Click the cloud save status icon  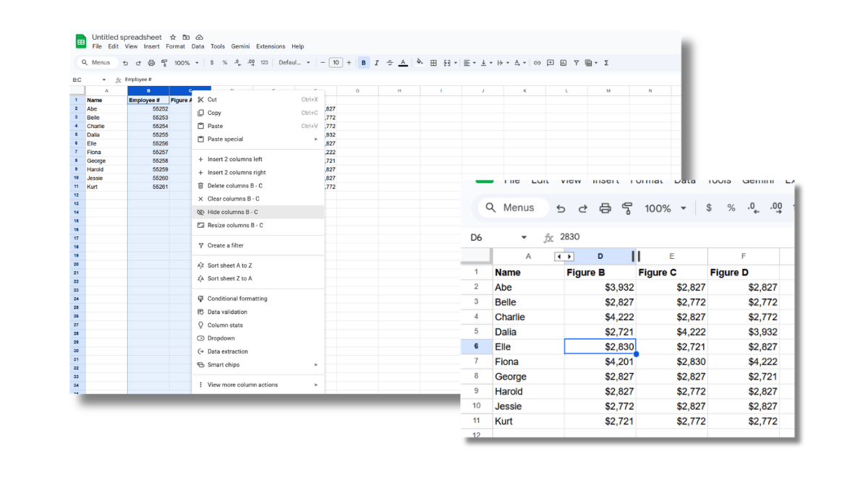pyautogui.click(x=199, y=37)
